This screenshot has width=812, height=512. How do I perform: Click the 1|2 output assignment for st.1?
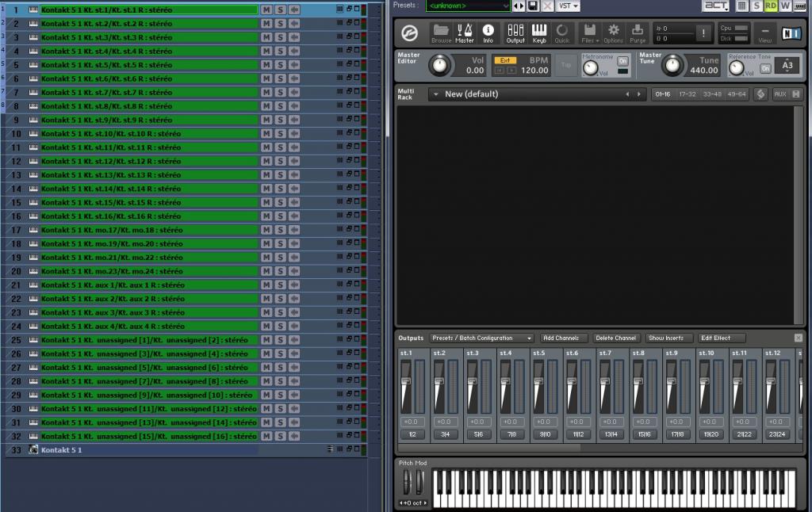[x=412, y=434]
